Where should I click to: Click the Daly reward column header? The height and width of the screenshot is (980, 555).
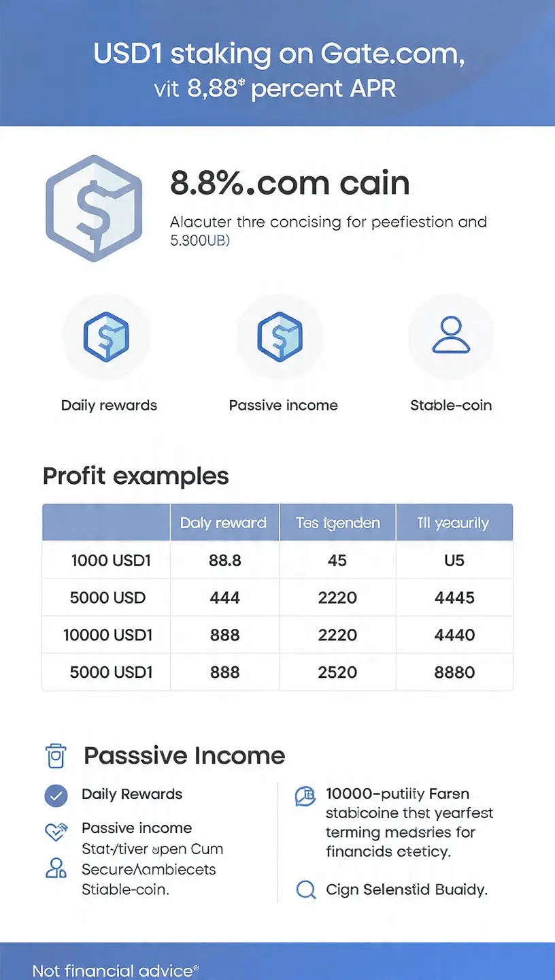(x=224, y=523)
